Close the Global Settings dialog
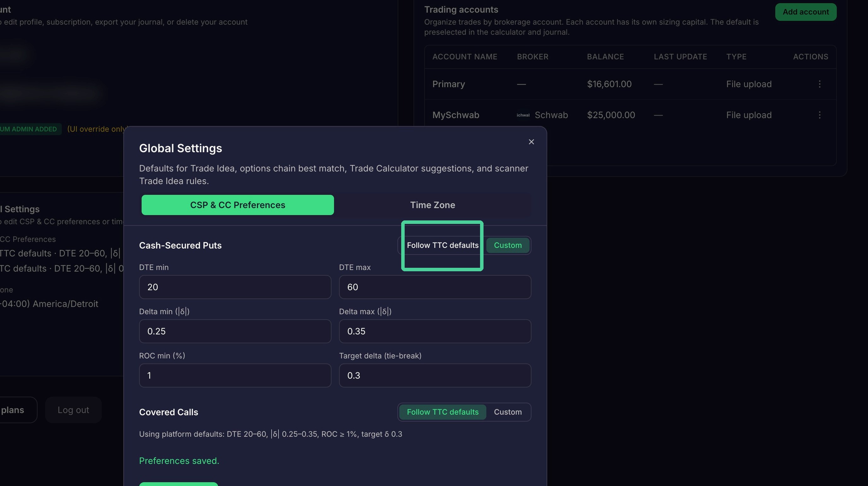The width and height of the screenshot is (868, 486). pos(531,142)
